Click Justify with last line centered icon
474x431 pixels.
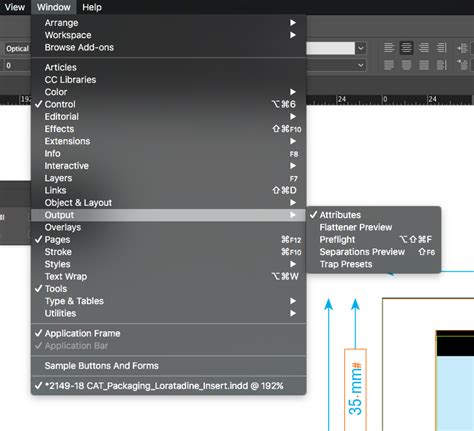(406, 65)
